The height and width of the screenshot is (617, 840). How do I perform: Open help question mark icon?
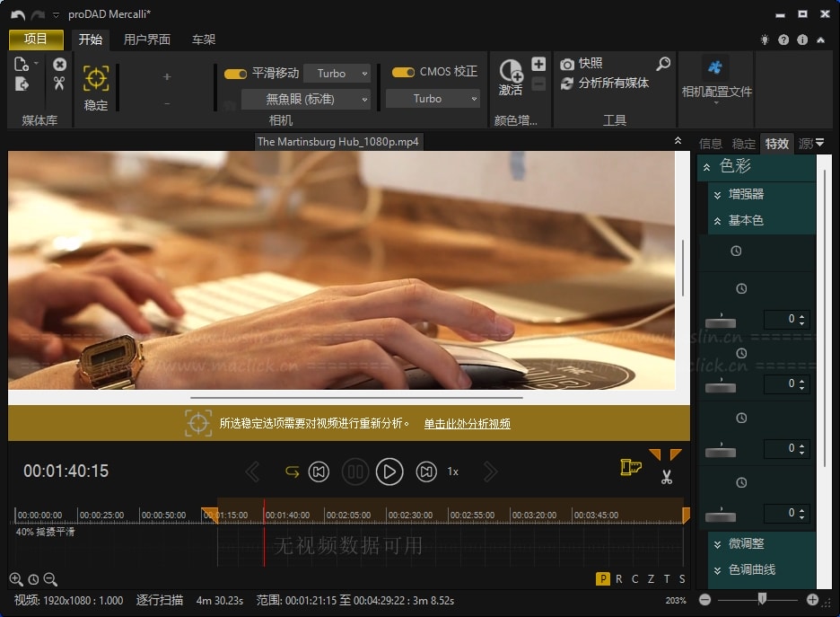(x=783, y=40)
